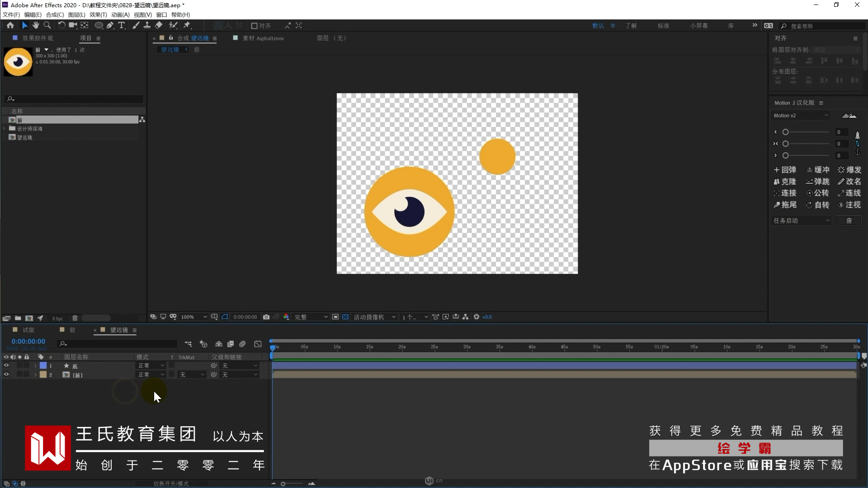
Task: Expand the 设计师深海 folder
Action: click(5, 129)
